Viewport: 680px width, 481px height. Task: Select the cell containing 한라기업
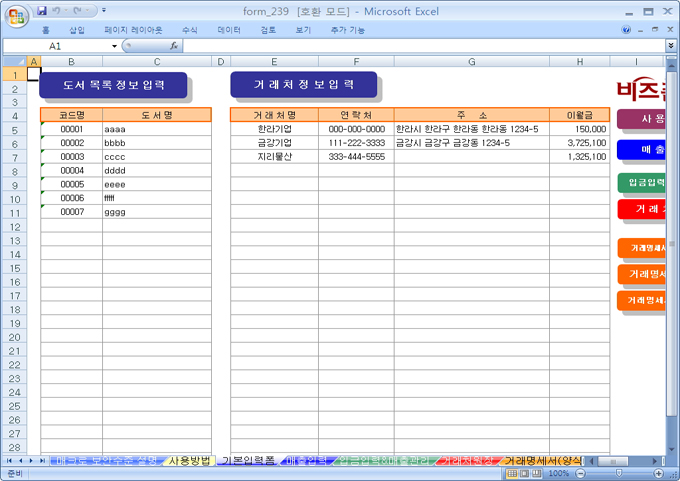tap(274, 129)
